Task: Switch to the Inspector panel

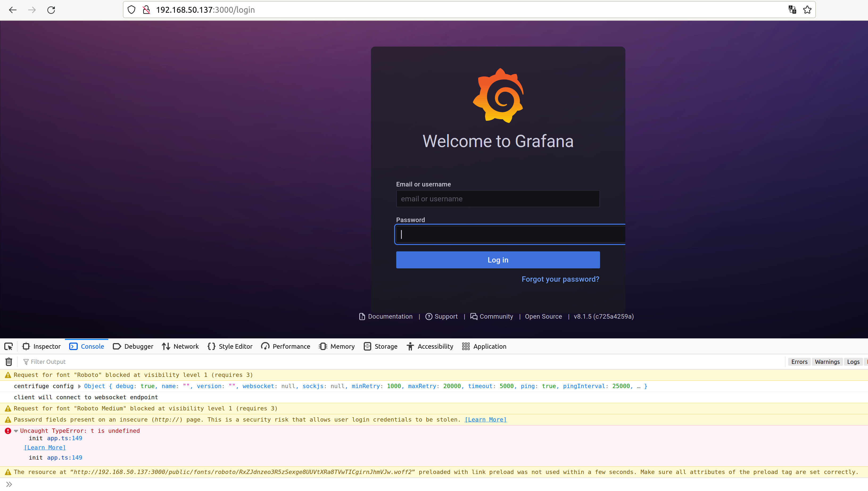Action: click(x=41, y=346)
